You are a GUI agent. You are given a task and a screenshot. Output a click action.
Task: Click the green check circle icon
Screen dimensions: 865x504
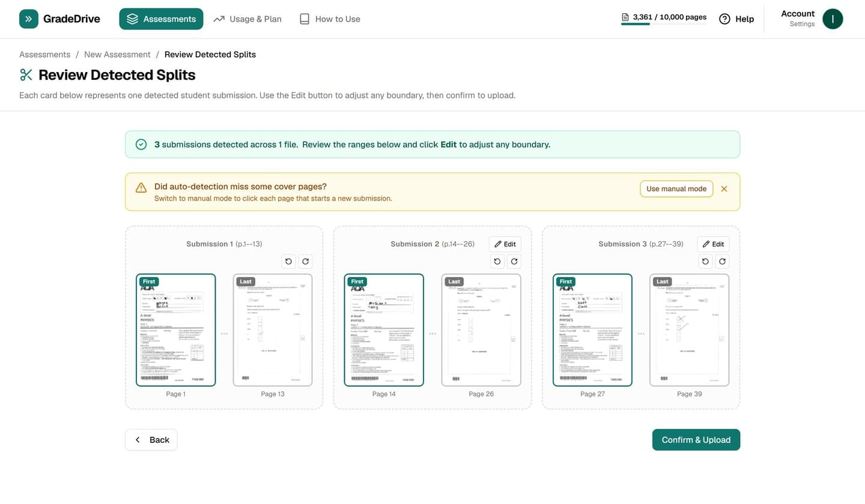click(x=141, y=145)
